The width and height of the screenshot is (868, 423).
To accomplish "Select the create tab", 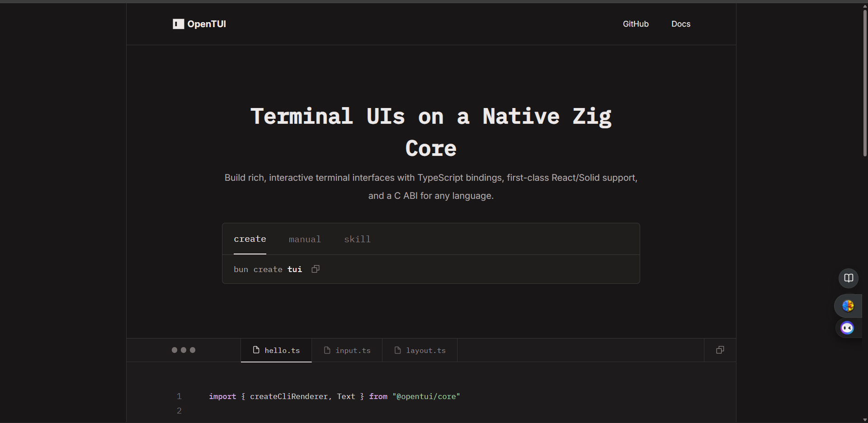I will pos(250,239).
